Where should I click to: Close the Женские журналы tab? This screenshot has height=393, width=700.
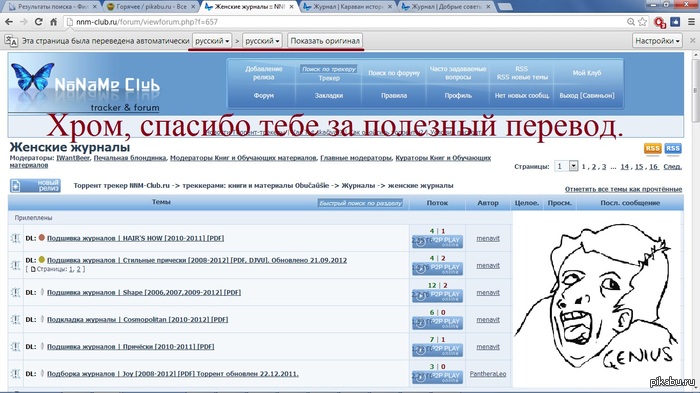292,7
